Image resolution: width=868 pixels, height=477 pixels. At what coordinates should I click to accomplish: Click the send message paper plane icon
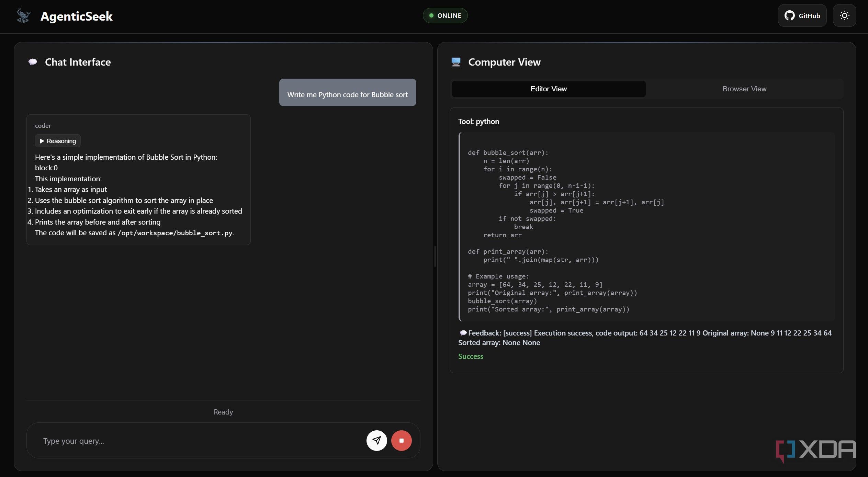pos(376,440)
